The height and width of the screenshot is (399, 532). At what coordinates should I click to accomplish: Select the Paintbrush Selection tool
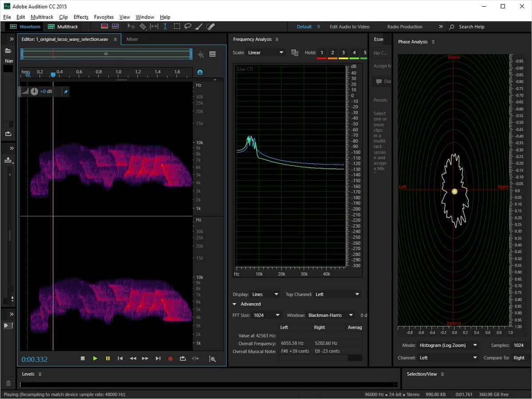tap(199, 27)
